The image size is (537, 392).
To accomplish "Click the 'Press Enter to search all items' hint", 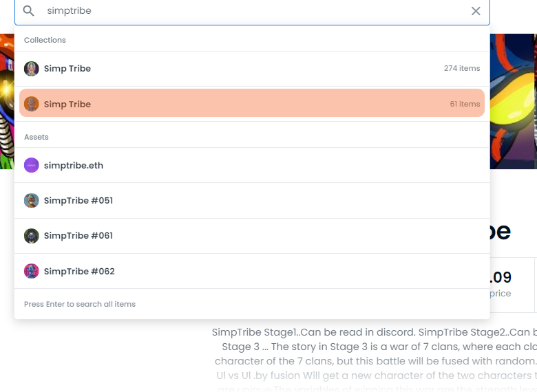I will click(80, 304).
